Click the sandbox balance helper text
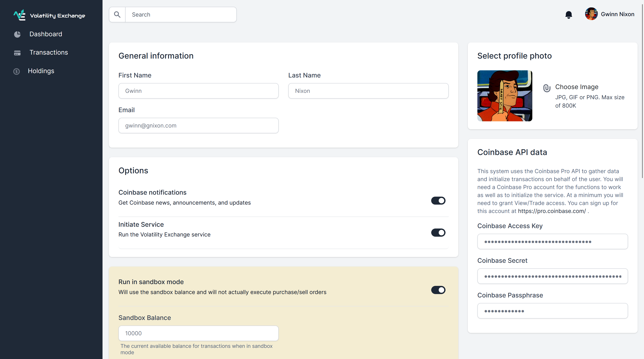Viewport: 644px width, 359px height. click(x=196, y=349)
